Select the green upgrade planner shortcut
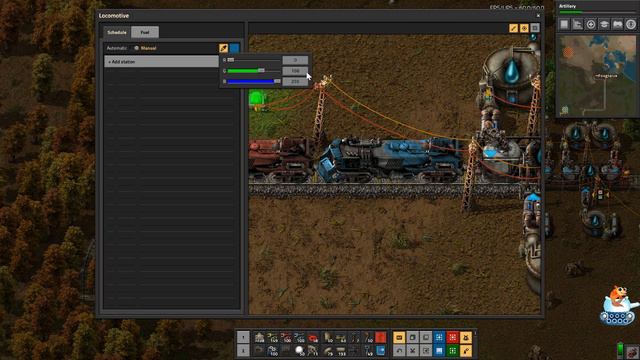This screenshot has width=640, height=360. pyautogui.click(x=453, y=351)
